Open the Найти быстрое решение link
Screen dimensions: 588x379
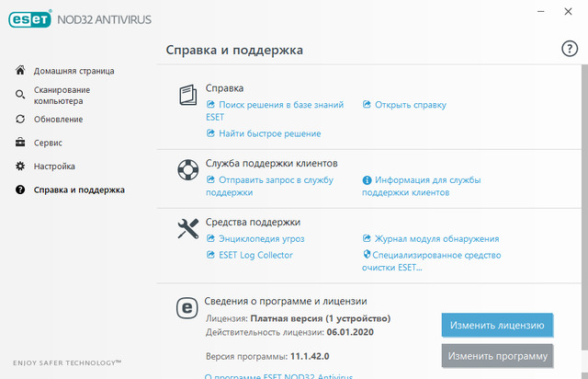(x=269, y=133)
